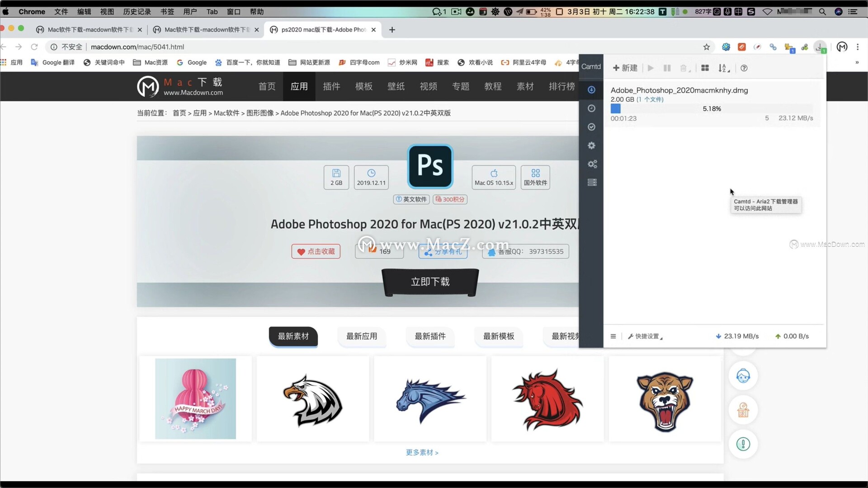Click the Mac软件 breadcrumb link
This screenshot has height=488, width=868.
tap(226, 113)
